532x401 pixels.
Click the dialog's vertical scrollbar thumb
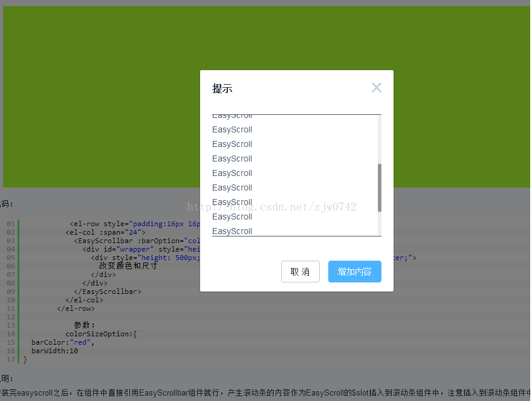380,187
